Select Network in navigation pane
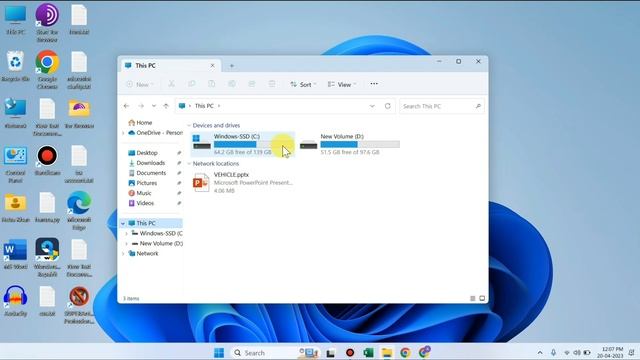The width and height of the screenshot is (640, 360). [143, 253]
